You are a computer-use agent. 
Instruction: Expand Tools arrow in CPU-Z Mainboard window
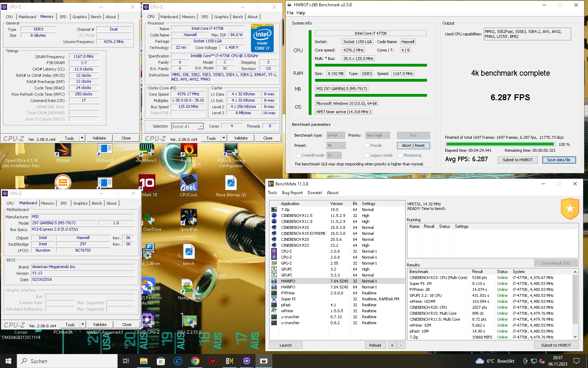(x=83, y=325)
